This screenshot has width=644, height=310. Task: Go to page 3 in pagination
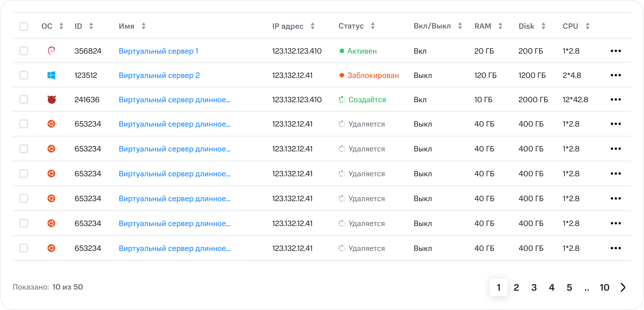point(534,287)
